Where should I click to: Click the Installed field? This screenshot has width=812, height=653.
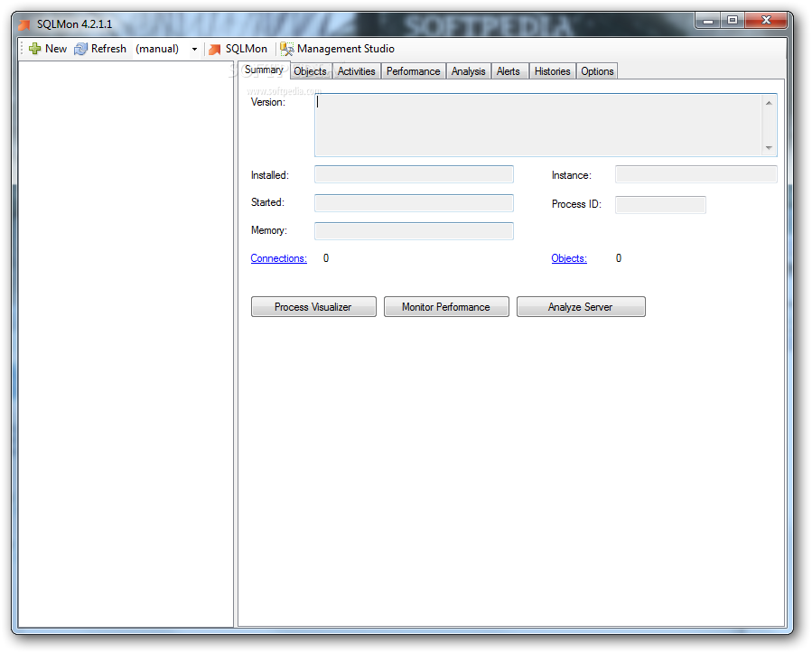414,174
